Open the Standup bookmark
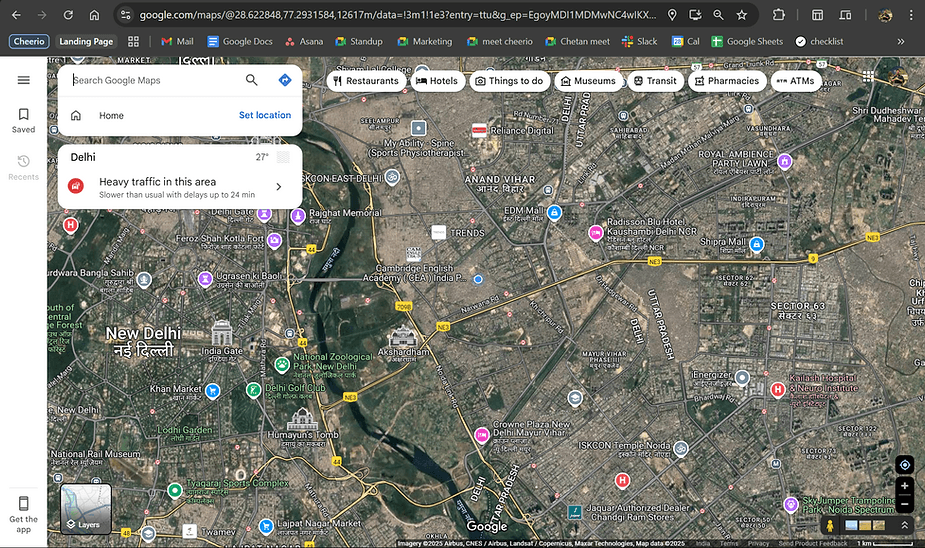 [x=359, y=41]
